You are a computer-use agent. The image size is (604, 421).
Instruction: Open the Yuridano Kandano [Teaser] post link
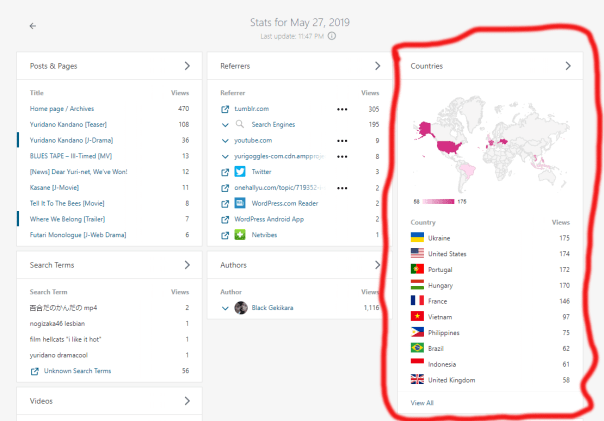click(x=69, y=124)
